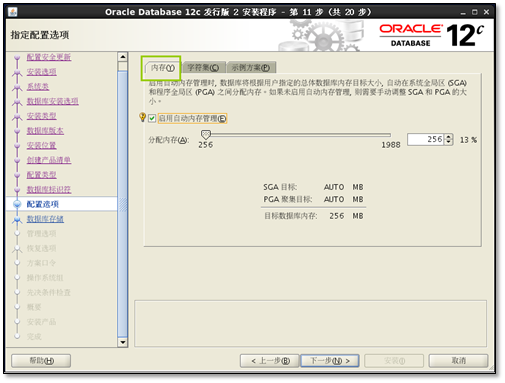Click the slider maximum label 1988
505x383 pixels.
391,145
